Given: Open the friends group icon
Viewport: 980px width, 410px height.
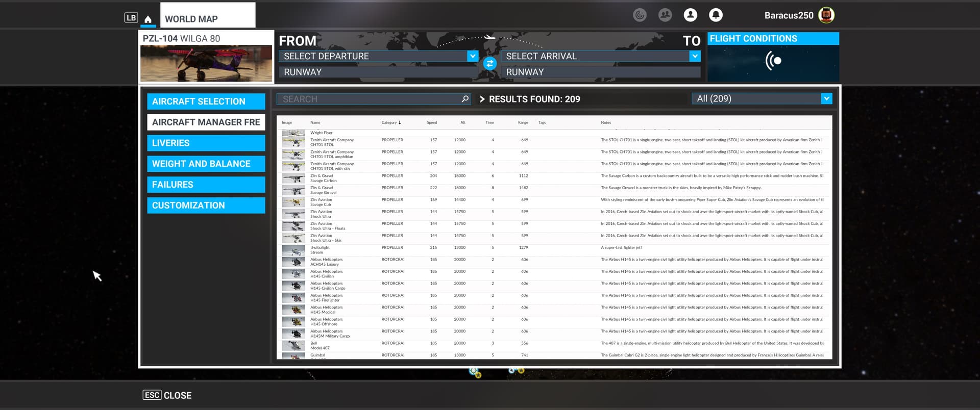Looking at the screenshot, I should pos(665,15).
